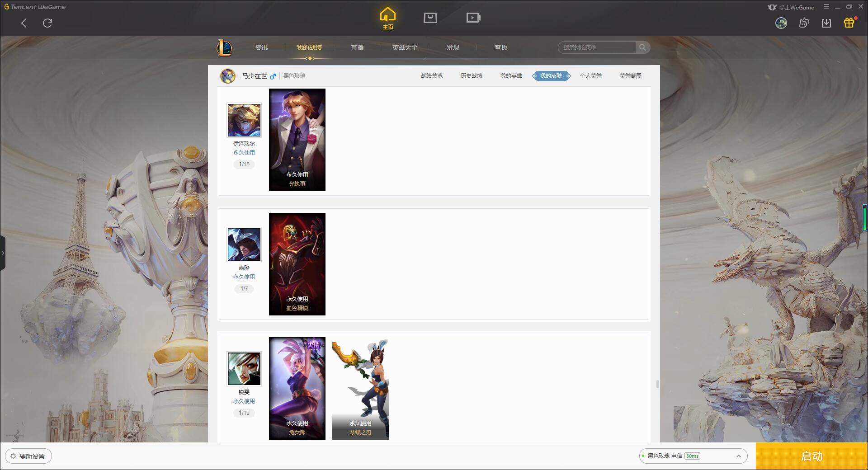Go back with the left arrow icon
The width and height of the screenshot is (868, 470).
click(24, 23)
